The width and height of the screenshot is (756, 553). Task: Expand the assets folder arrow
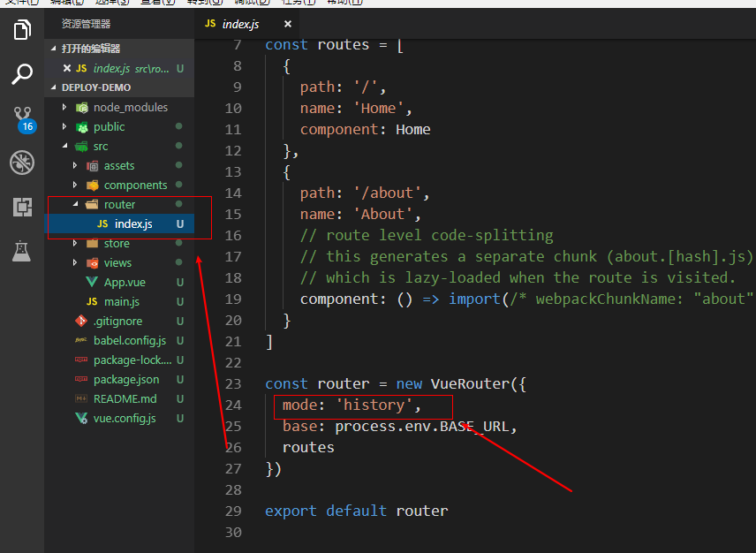click(x=75, y=165)
